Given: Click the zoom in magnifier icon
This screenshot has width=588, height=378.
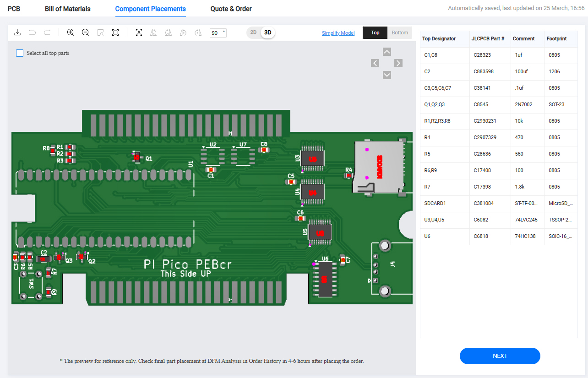Looking at the screenshot, I should tap(71, 32).
